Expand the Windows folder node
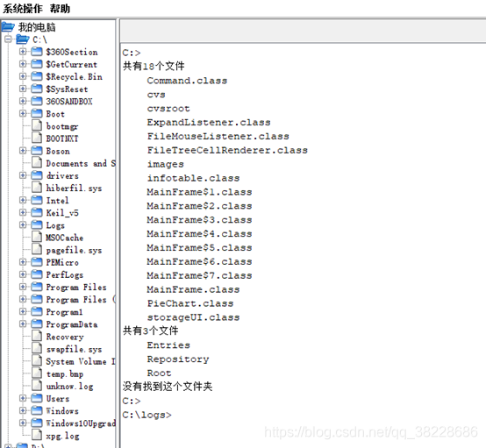 (23, 410)
